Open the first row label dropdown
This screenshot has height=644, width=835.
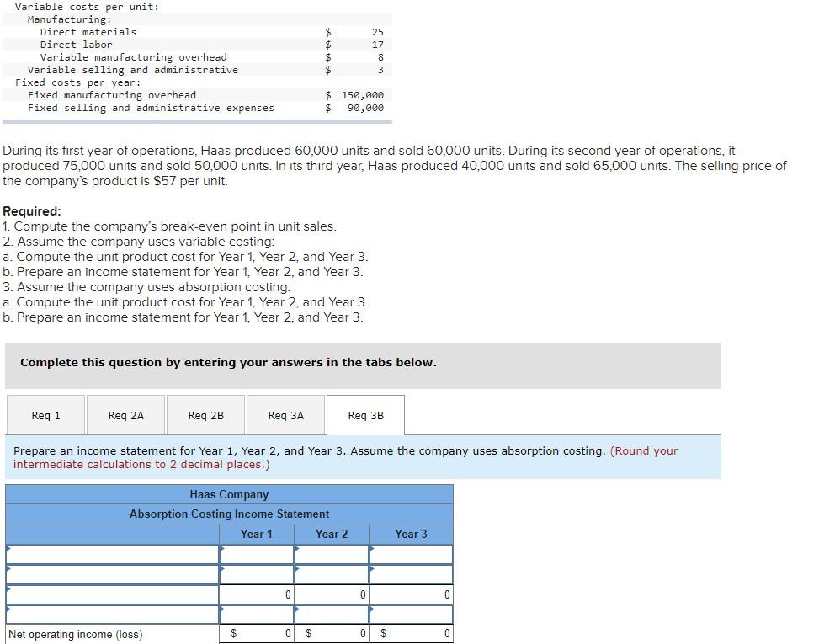pos(109,553)
